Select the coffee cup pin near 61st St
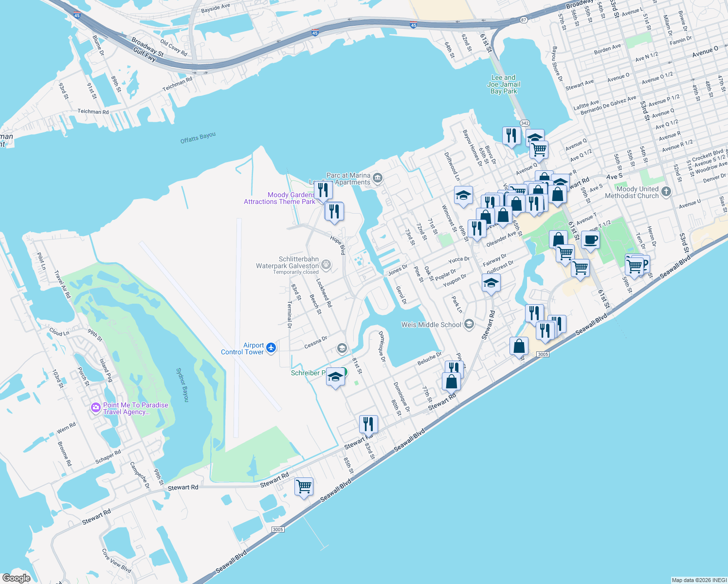Screen dimensions: 728x584 590,240
